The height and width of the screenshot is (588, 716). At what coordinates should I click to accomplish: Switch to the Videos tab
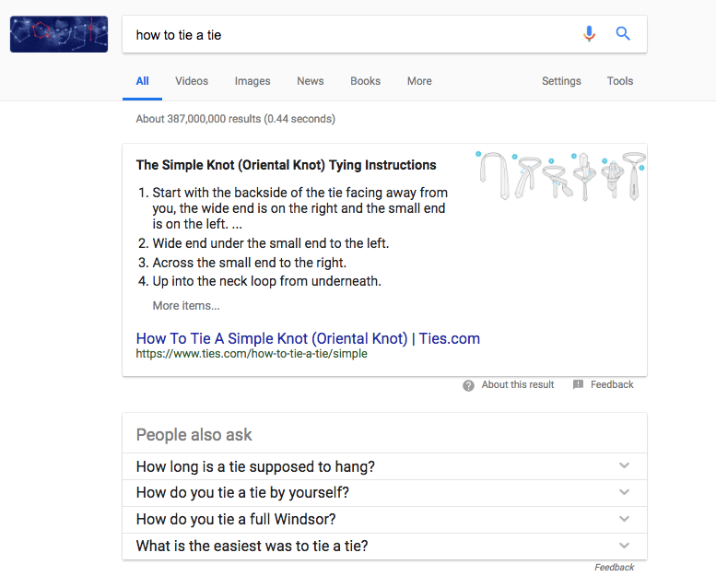click(x=192, y=81)
